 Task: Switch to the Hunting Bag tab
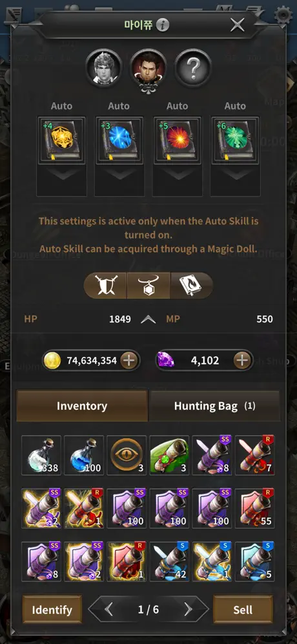tap(214, 406)
